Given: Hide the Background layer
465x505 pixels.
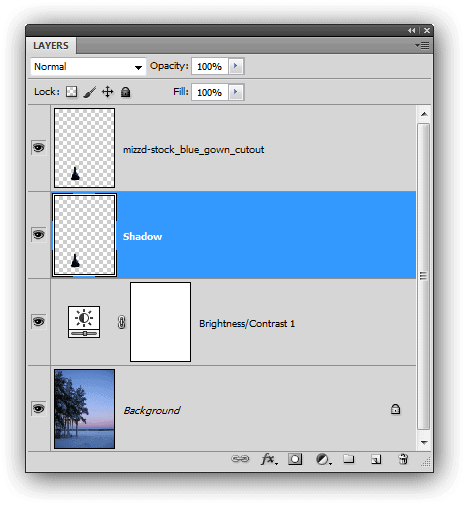Looking at the screenshot, I should [x=38, y=409].
